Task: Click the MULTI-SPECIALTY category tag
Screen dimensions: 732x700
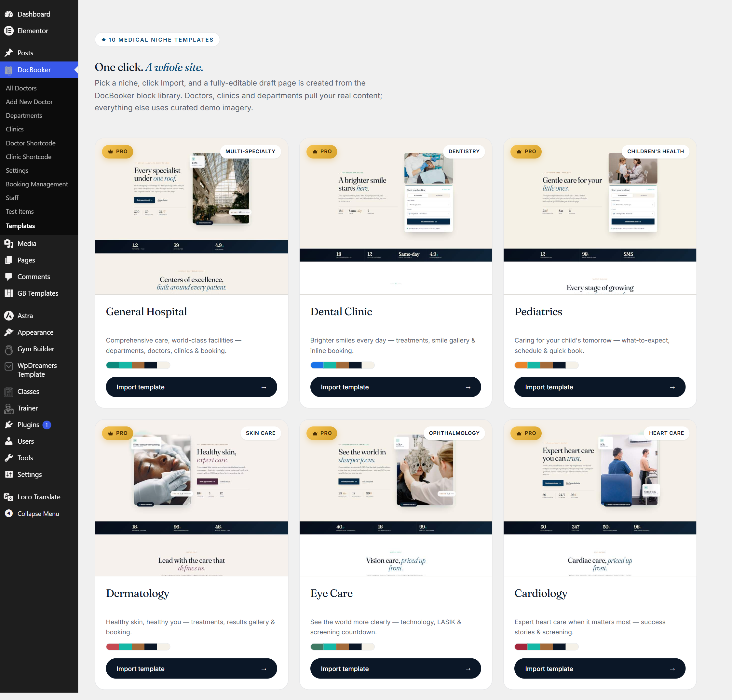Action: point(250,152)
